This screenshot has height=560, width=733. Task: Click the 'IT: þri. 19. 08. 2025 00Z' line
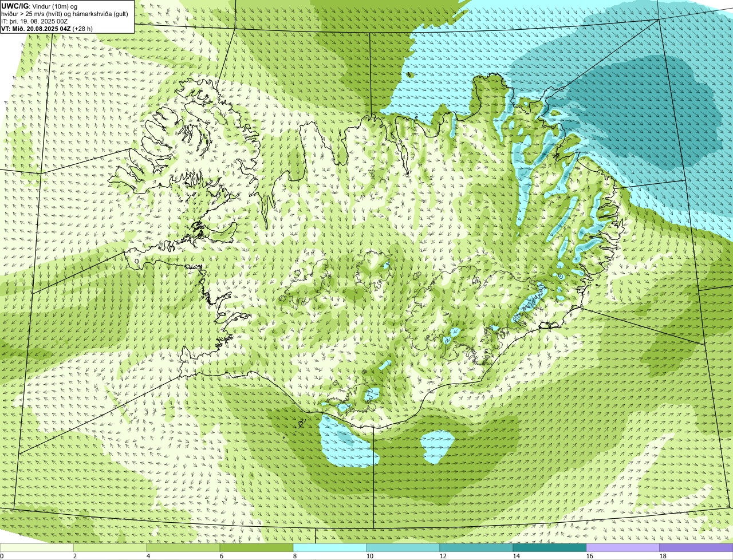click(35, 21)
